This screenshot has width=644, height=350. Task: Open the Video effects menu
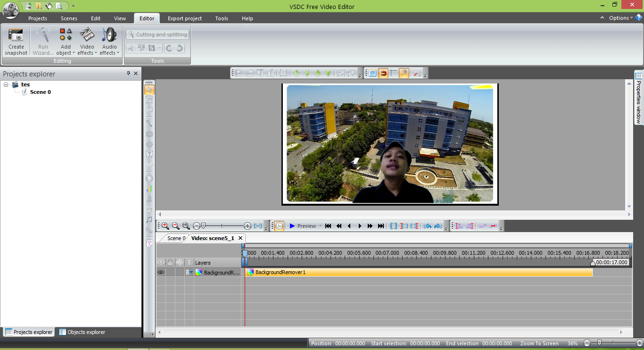pos(87,41)
